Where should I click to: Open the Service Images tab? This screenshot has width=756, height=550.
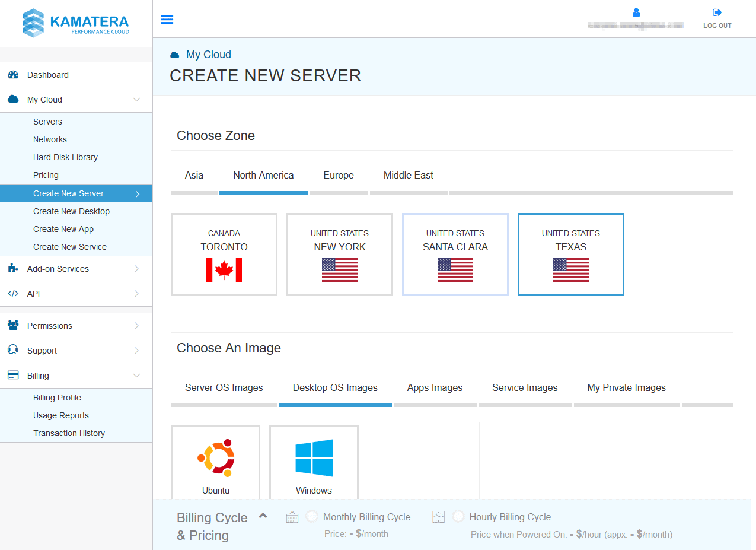525,388
